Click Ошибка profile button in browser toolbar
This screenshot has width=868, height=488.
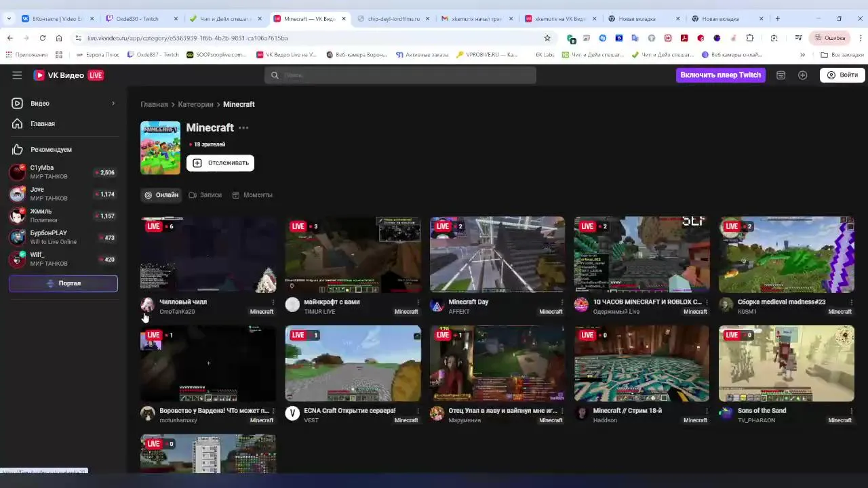click(830, 38)
